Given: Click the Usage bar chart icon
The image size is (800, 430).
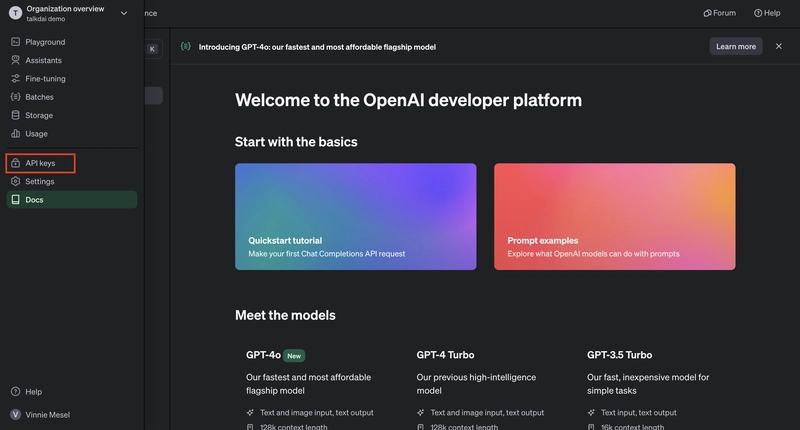Looking at the screenshot, I should 15,134.
